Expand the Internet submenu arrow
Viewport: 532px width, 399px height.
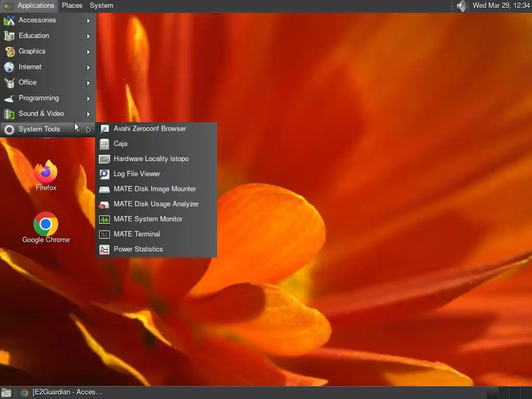[88, 68]
